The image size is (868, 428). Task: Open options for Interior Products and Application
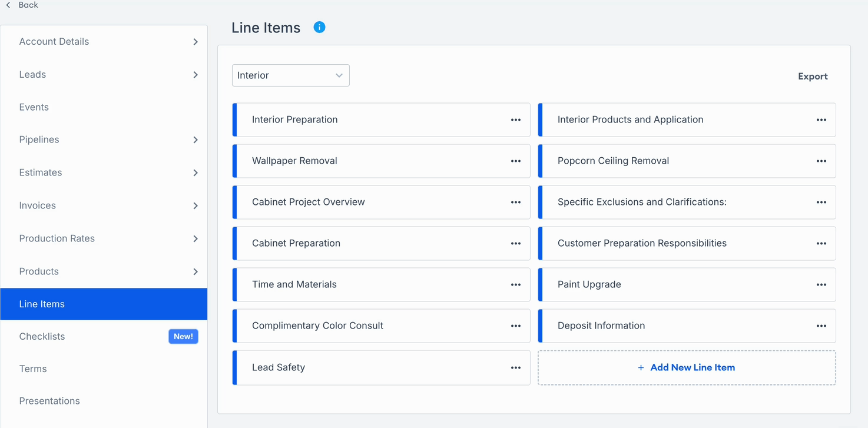[821, 120]
